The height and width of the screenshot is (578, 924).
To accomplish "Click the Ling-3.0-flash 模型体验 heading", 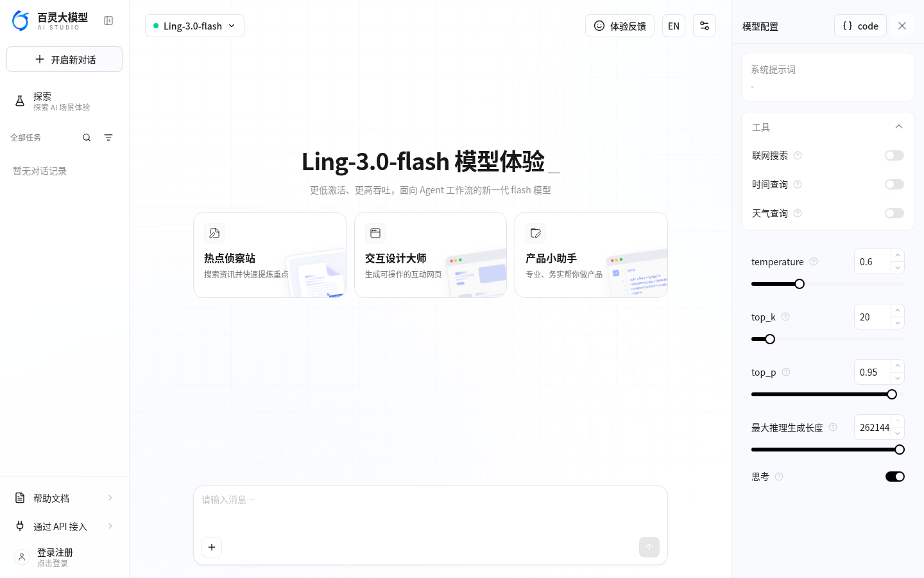I will 424,161.
